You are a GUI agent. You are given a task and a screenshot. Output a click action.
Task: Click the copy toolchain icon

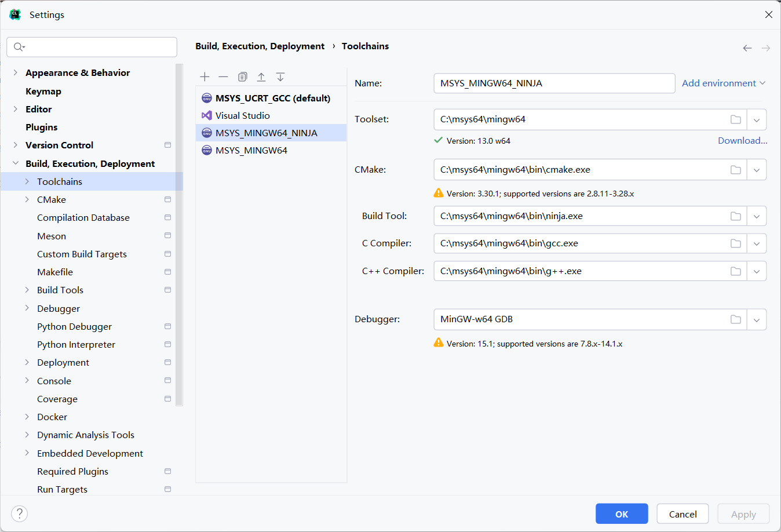pos(243,77)
